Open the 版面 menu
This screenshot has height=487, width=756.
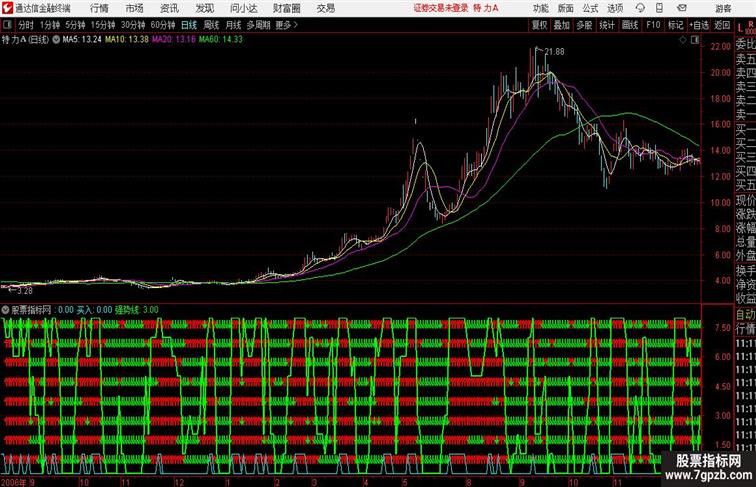point(566,8)
